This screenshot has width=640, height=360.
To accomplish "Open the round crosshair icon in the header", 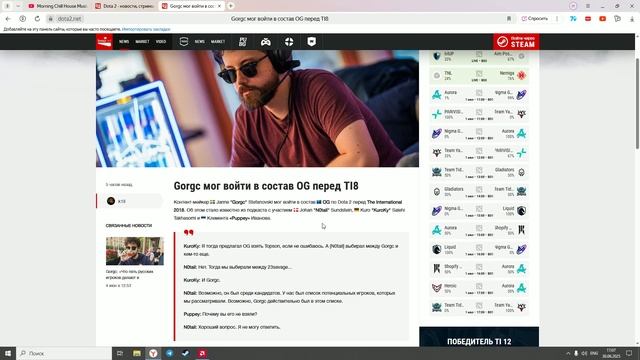I will [x=289, y=42].
